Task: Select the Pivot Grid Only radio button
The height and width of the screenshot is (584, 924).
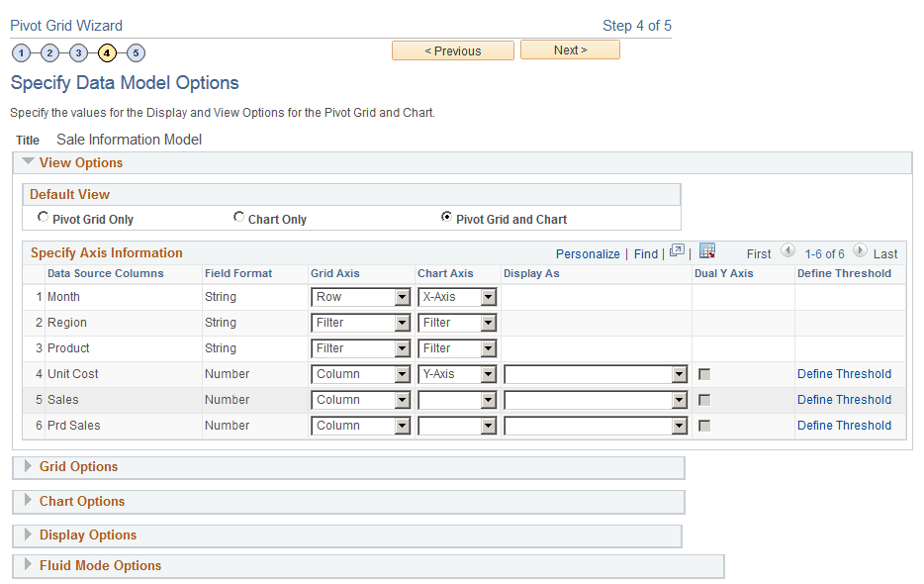Action: coord(43,216)
